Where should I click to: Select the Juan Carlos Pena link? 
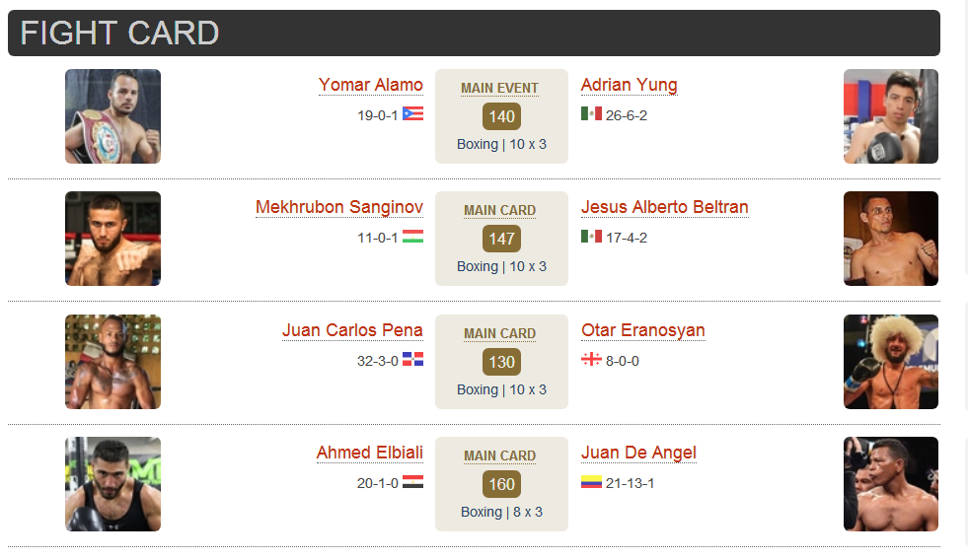352,330
